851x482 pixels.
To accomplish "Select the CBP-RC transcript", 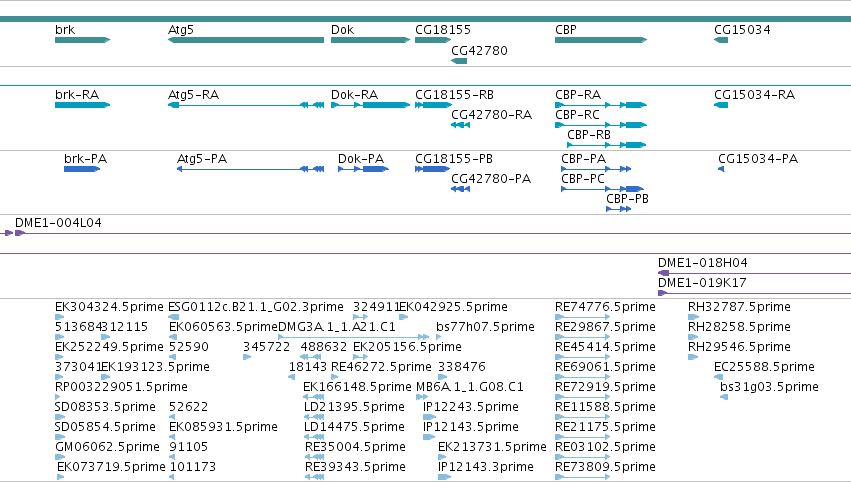I will tap(601, 125).
